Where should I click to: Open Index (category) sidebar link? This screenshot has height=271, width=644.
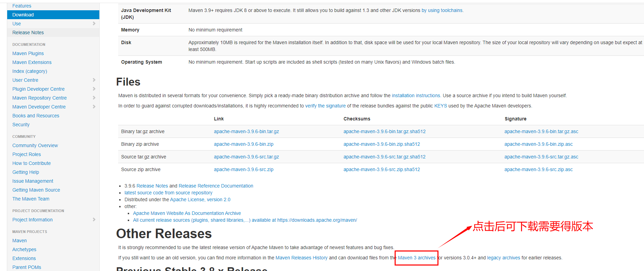point(30,71)
